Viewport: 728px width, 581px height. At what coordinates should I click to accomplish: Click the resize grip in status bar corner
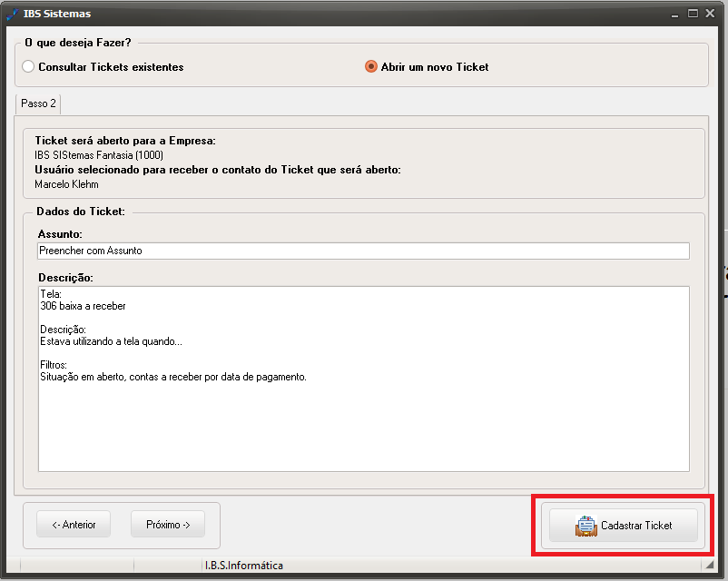[709, 565]
